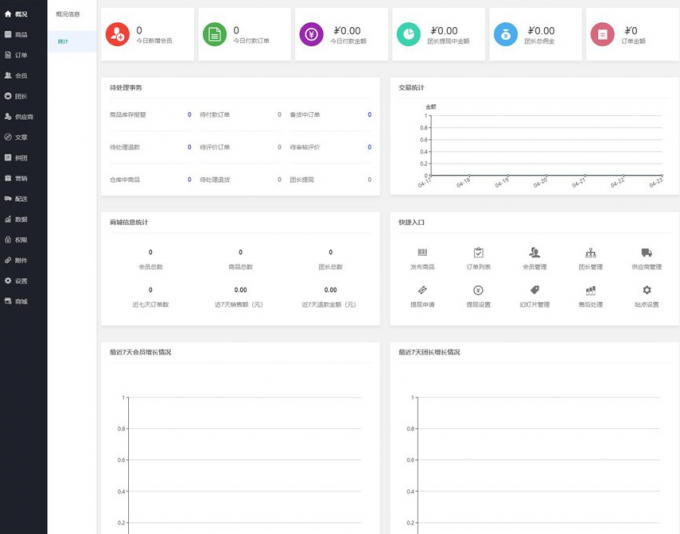680x534 pixels.
Task: Open 提现设置 yen coin icon
Action: pyautogui.click(x=478, y=289)
